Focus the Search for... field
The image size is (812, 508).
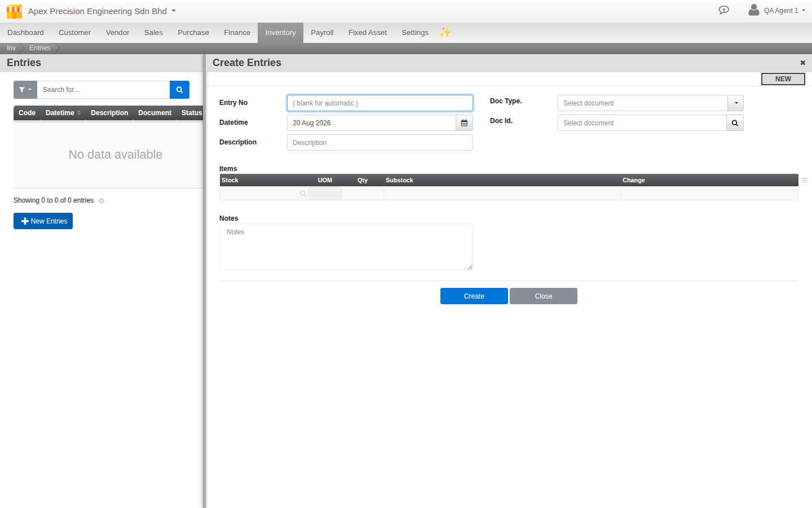(103, 90)
